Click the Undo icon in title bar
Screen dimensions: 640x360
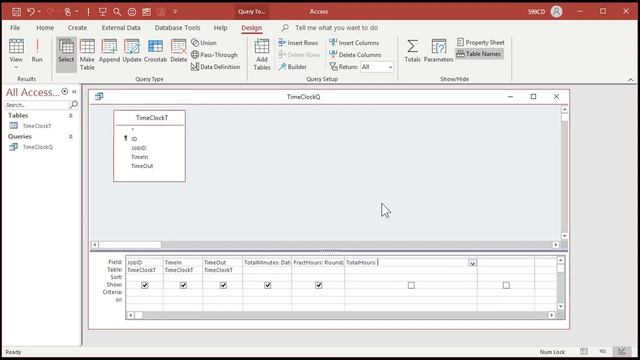click(31, 12)
